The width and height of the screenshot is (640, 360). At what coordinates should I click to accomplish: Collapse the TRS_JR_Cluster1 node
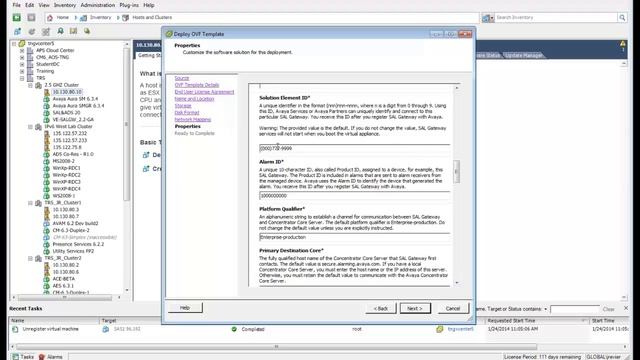30,202
